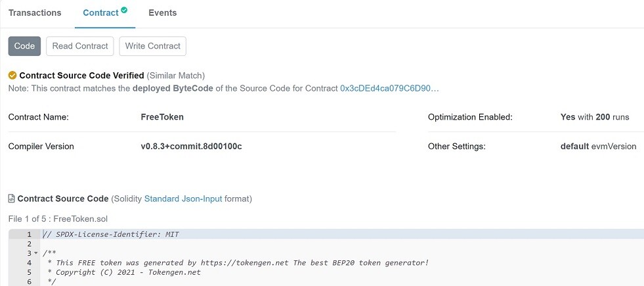Click the orange verified badge icon
The width and height of the screenshot is (644, 286).
tap(12, 76)
